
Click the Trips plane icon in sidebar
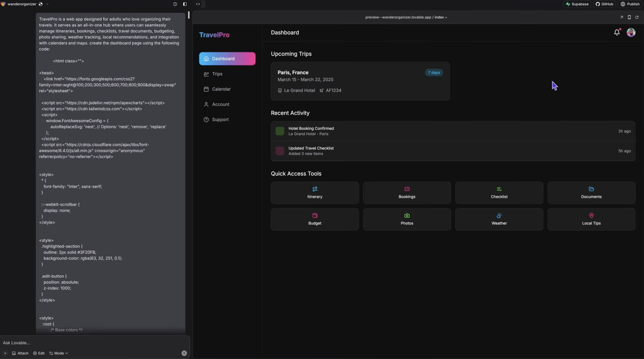(x=206, y=74)
